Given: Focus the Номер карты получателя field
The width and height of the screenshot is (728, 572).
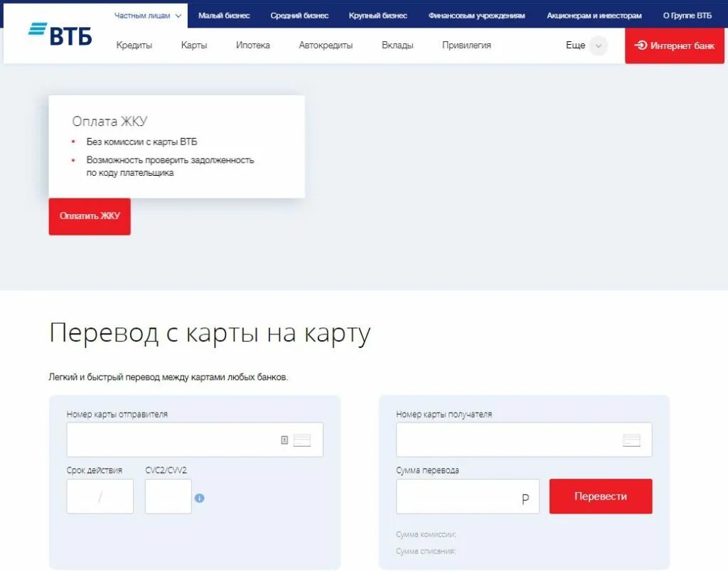Looking at the screenshot, I should coord(524,440).
